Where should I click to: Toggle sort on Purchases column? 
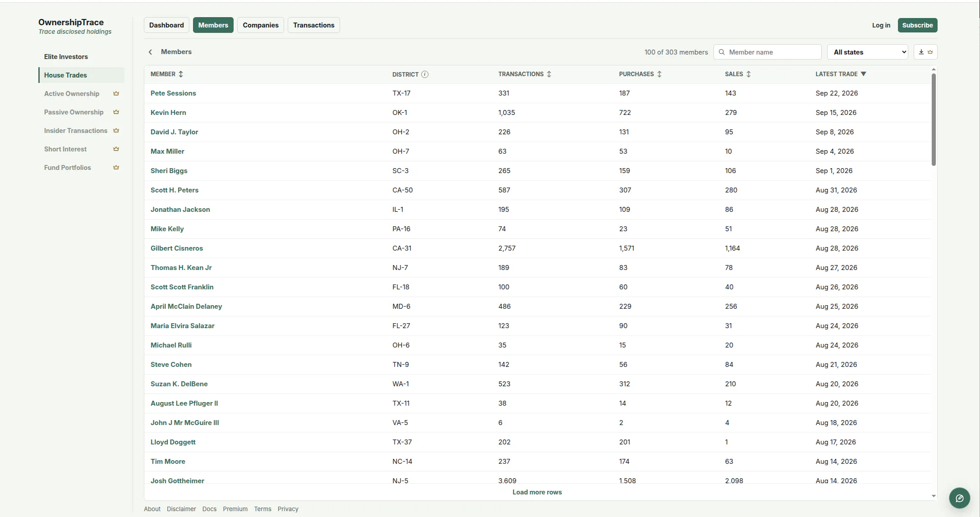coord(659,74)
